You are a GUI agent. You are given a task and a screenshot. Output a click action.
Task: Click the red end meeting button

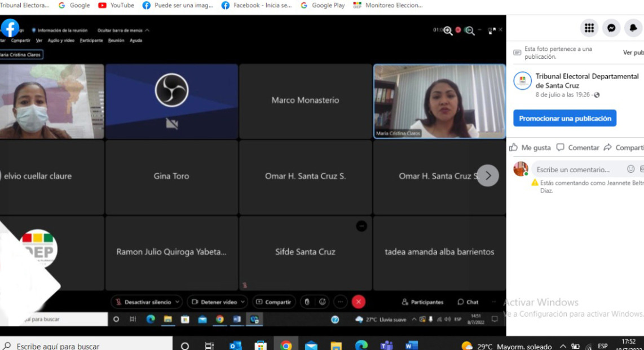358,302
